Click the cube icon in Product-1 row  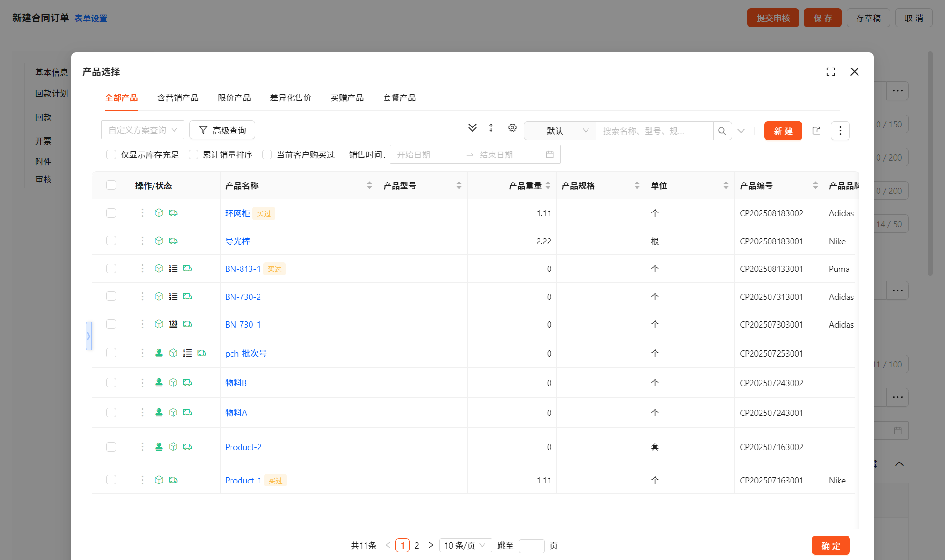[159, 480]
